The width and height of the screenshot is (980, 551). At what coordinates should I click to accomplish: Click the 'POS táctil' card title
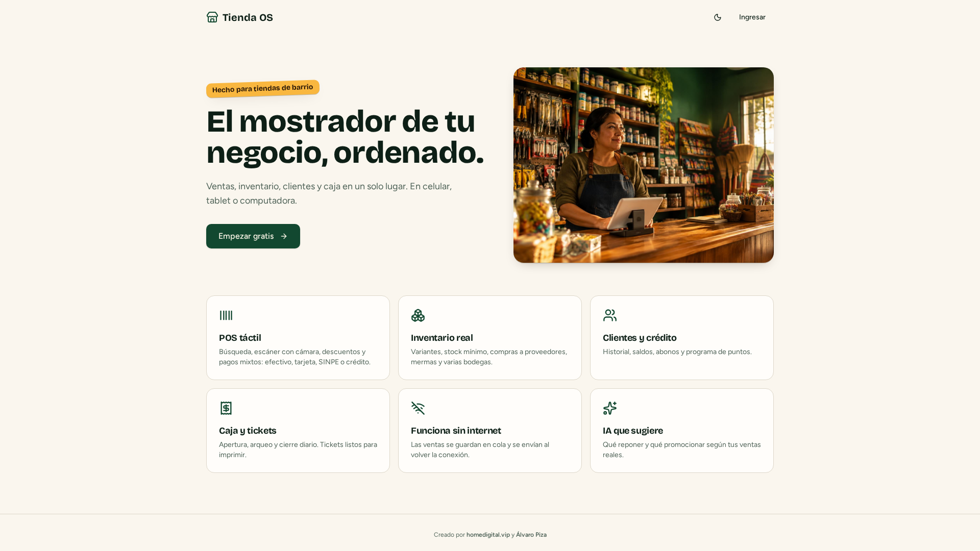click(x=240, y=338)
